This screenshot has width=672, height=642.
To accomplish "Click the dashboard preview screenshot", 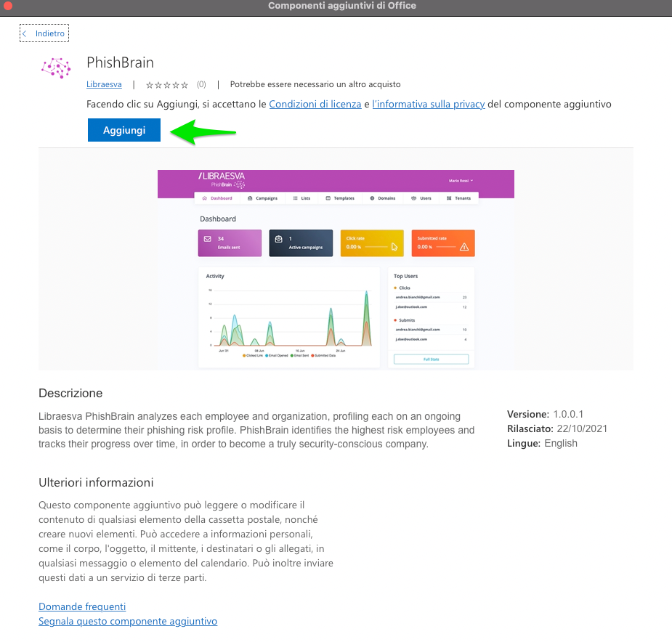I will pyautogui.click(x=336, y=269).
